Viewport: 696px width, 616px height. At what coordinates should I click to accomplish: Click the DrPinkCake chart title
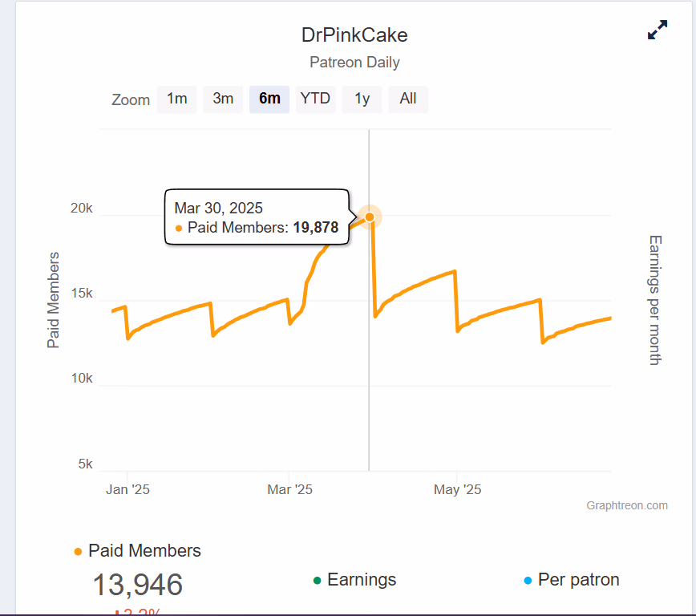tap(354, 35)
